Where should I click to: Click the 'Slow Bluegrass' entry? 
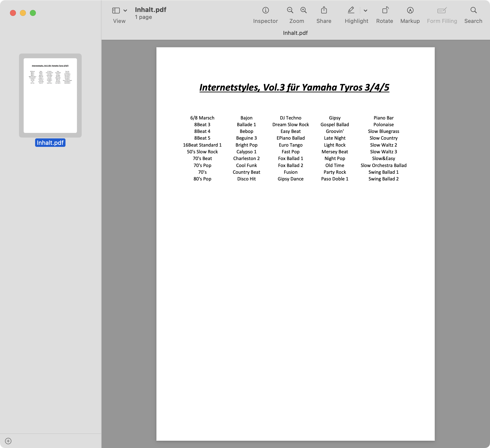coord(383,131)
